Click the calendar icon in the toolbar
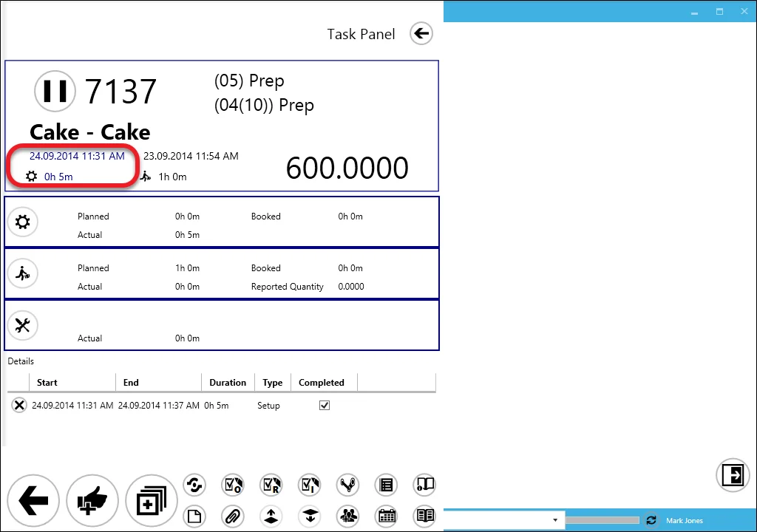This screenshot has height=532, width=757. 386,516
